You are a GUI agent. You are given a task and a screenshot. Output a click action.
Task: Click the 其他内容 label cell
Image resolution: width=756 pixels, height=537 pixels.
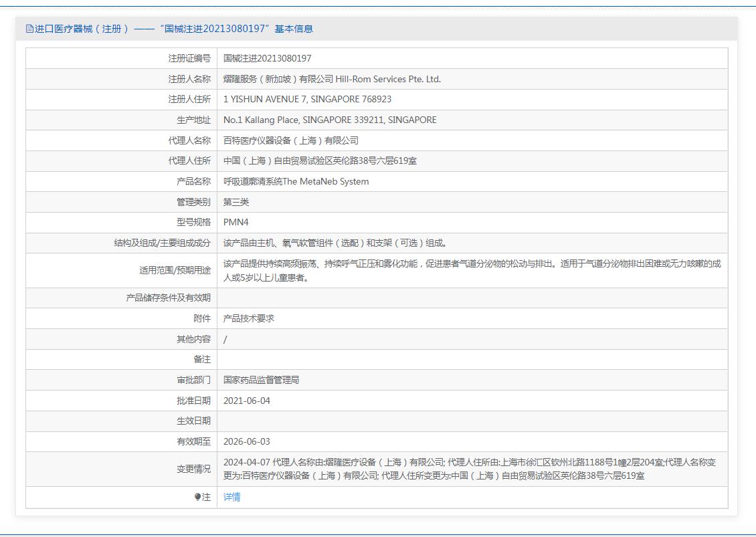point(122,339)
